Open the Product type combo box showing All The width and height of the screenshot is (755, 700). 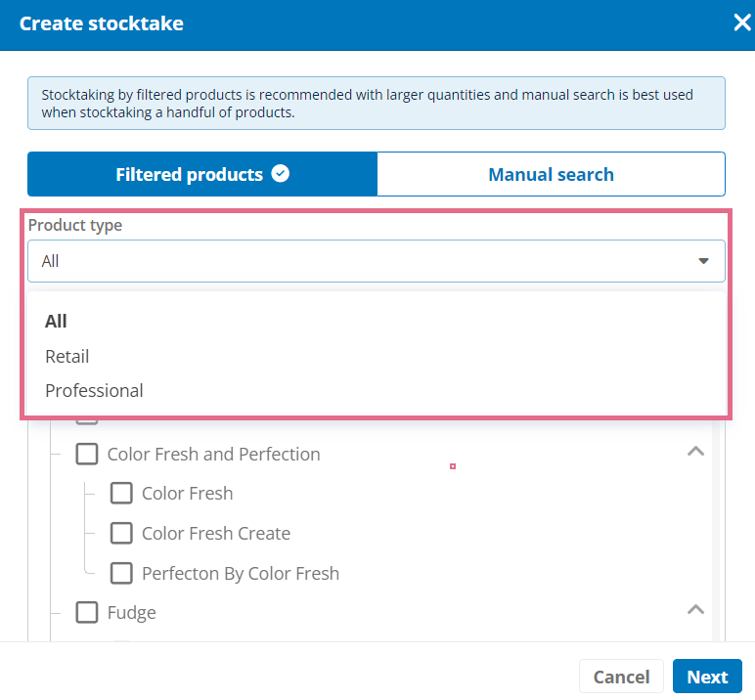pos(377,261)
